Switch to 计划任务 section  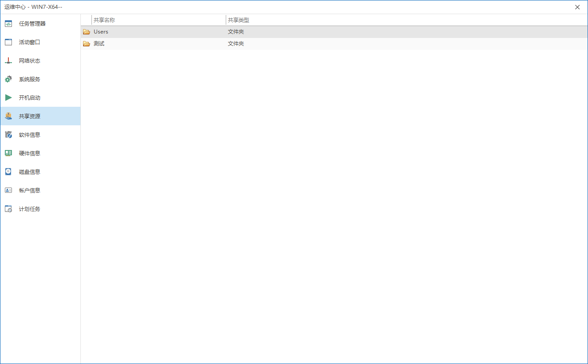(40, 209)
